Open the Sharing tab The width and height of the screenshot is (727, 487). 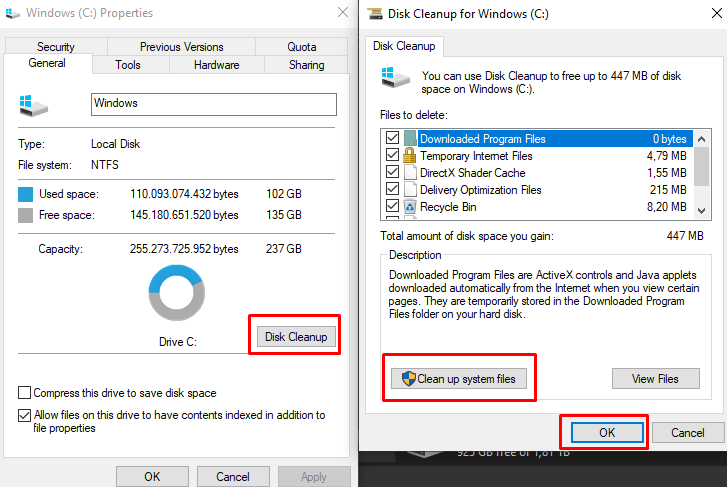coord(306,65)
